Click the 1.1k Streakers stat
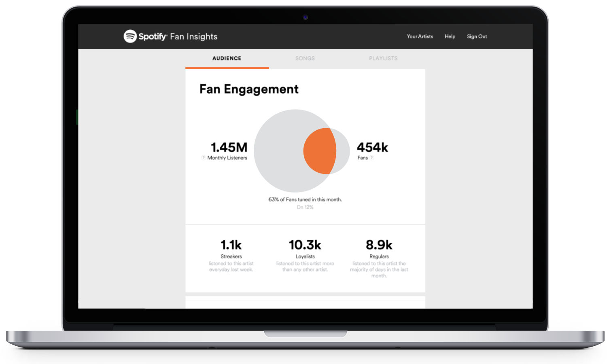This screenshot has height=364, width=607. (231, 245)
